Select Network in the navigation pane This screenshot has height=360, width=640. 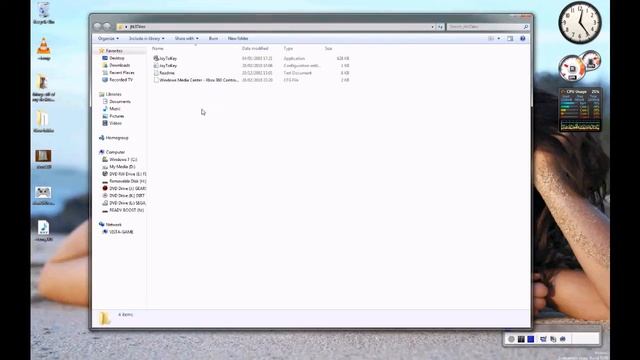(113, 225)
